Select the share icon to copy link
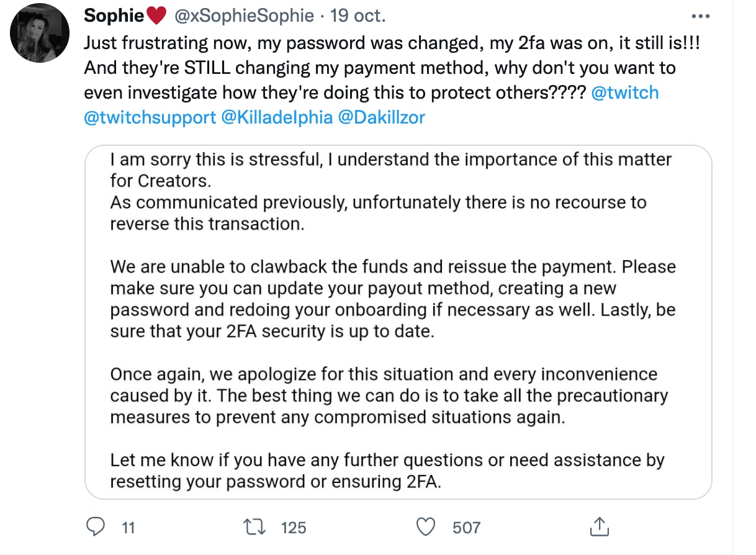This screenshot has width=756, height=555. [x=599, y=526]
